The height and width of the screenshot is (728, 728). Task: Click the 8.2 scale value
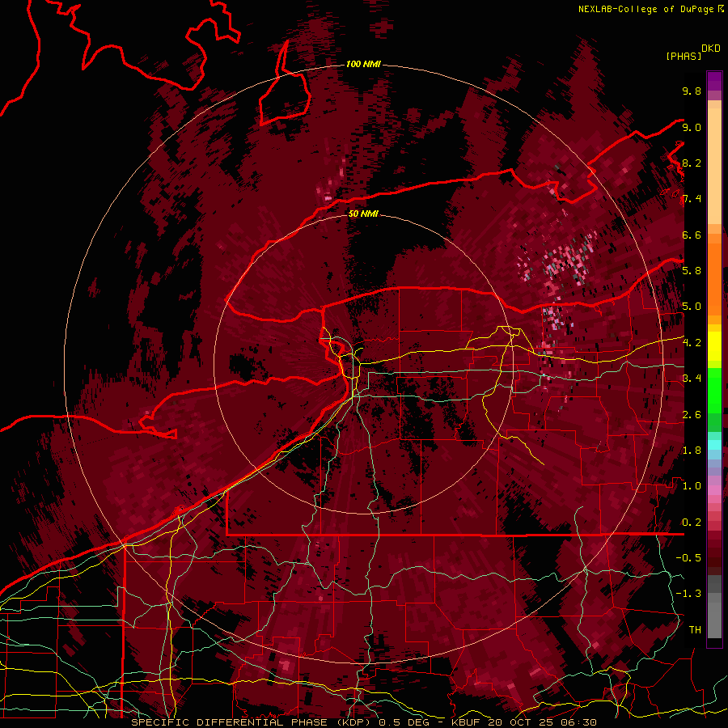(x=692, y=163)
